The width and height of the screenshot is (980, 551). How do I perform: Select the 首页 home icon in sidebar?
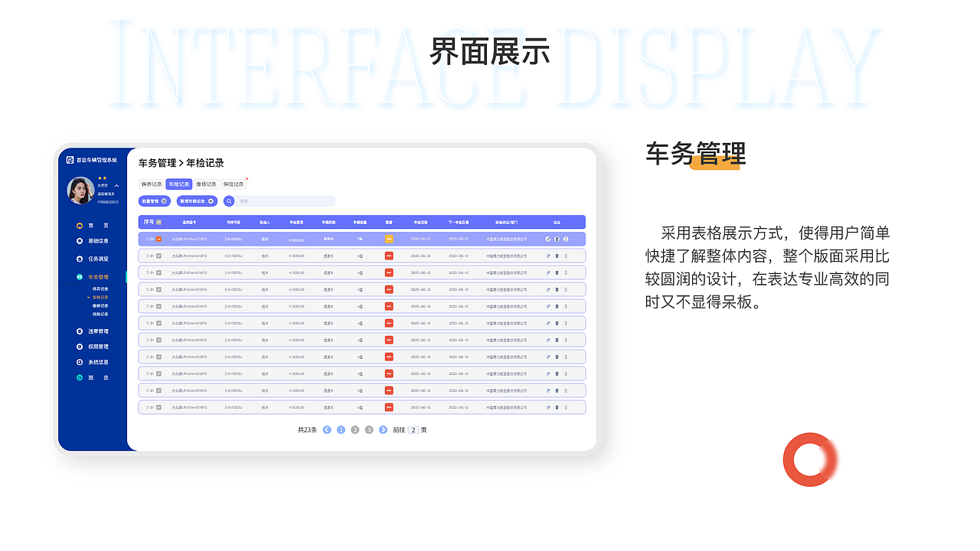click(x=79, y=225)
